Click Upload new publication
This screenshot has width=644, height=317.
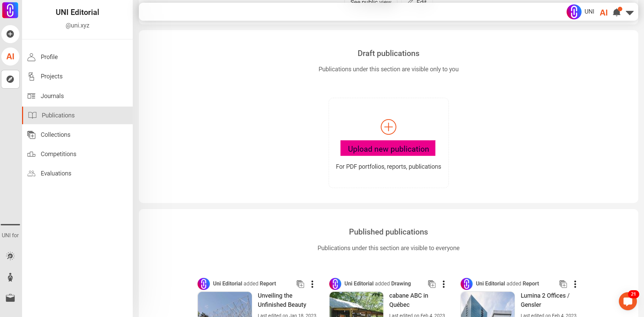pos(388,148)
